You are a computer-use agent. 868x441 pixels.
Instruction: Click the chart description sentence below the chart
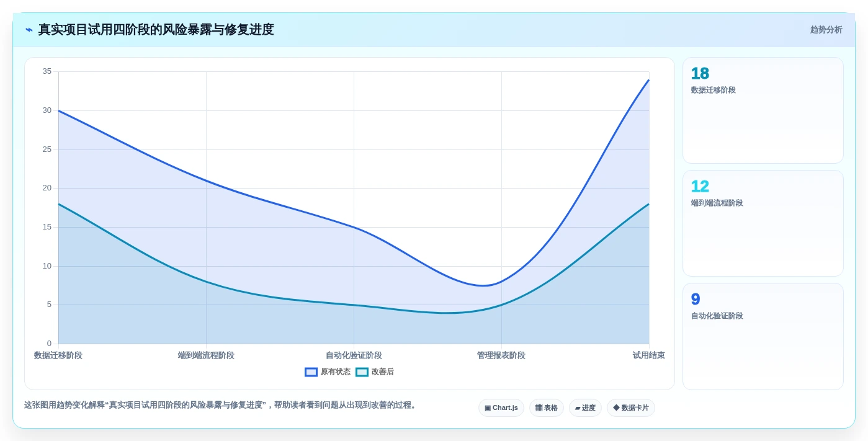click(x=221, y=405)
